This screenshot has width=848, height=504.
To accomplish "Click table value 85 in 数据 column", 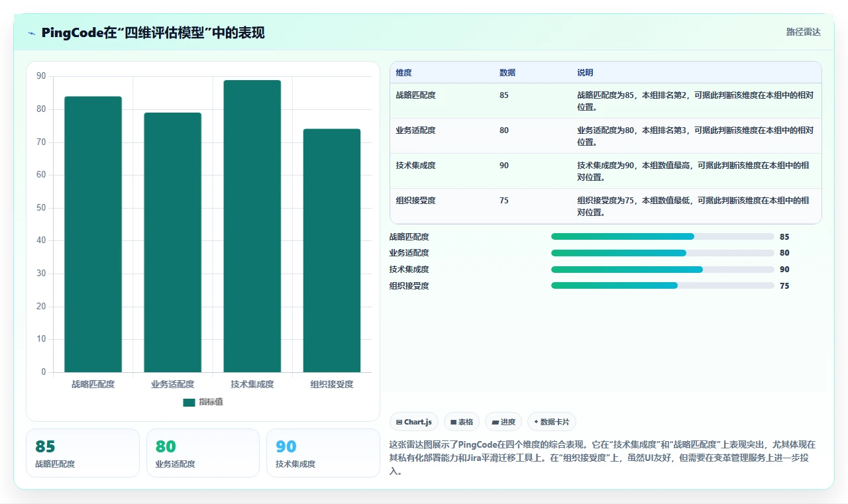I will [504, 95].
